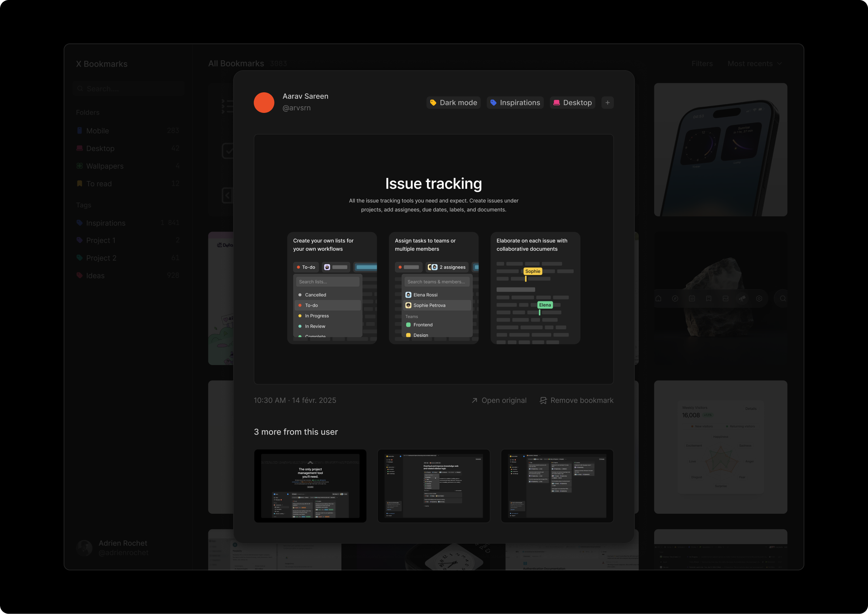868x614 pixels.
Task: Click the Inspirations tag icon in sidebar
Action: [x=80, y=223]
